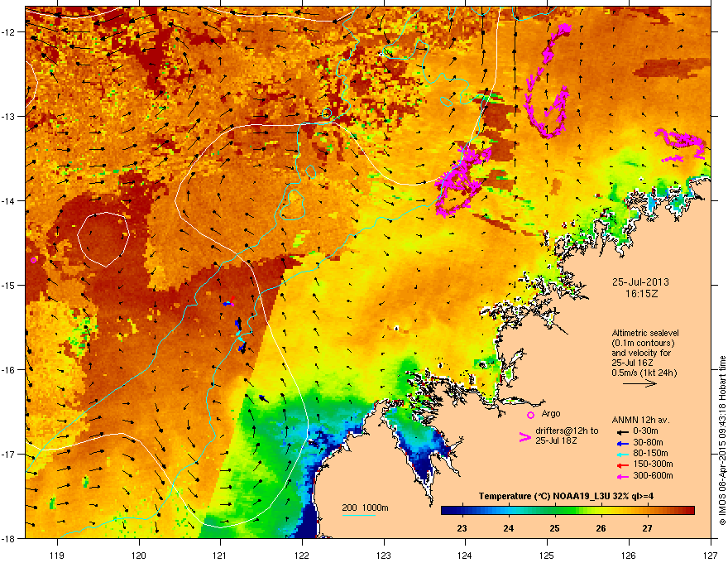Click the magenta drifters chevron legend symbol

point(524,437)
